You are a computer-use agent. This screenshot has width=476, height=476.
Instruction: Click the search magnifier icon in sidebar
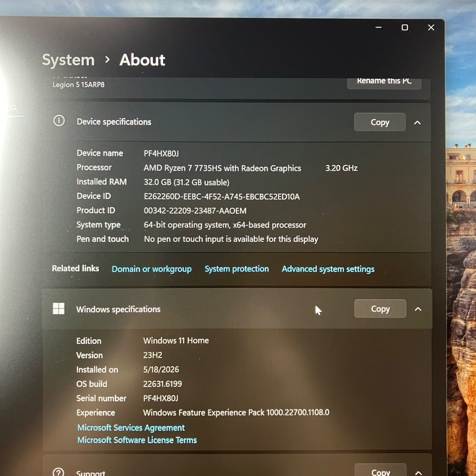click(14, 108)
